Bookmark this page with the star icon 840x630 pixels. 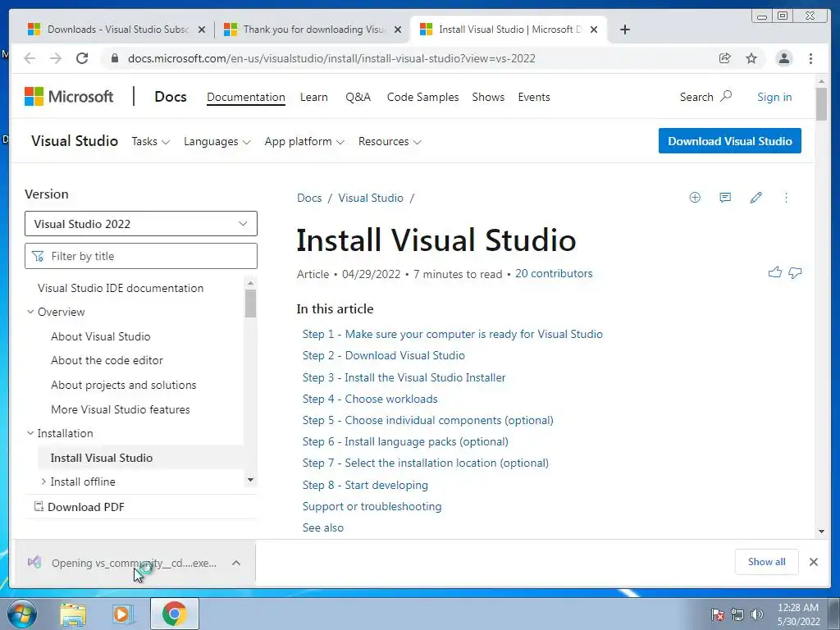tap(751, 58)
